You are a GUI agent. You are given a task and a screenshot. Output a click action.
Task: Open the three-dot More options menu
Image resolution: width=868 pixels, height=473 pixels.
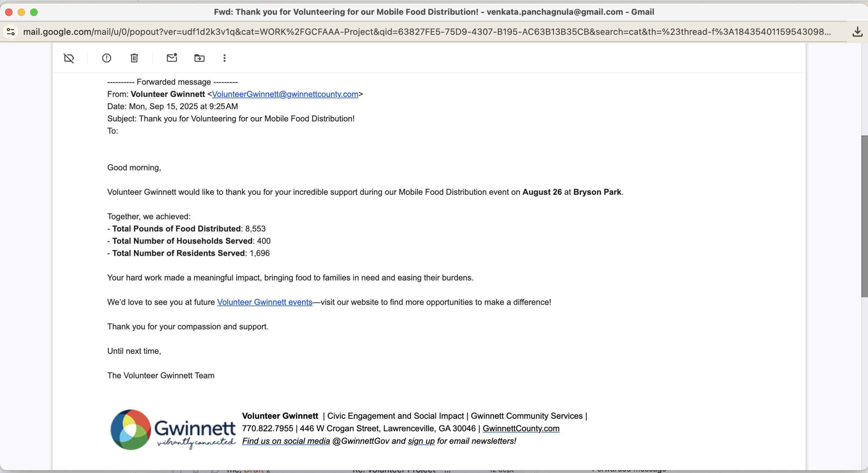point(224,58)
